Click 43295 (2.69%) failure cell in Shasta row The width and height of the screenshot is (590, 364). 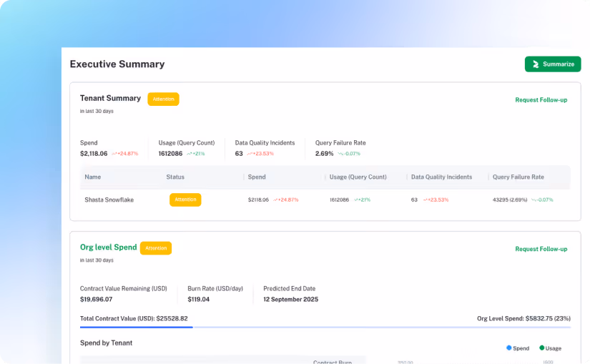click(x=510, y=200)
